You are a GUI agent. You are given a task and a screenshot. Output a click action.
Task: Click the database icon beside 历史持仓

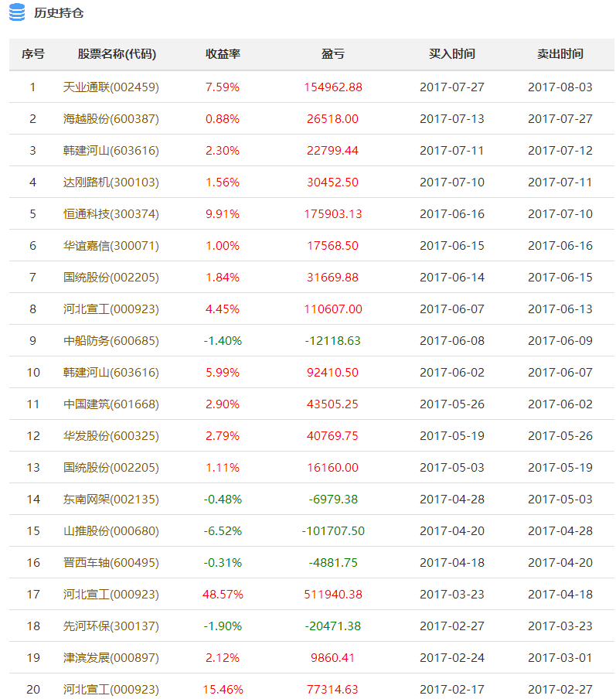(17, 12)
